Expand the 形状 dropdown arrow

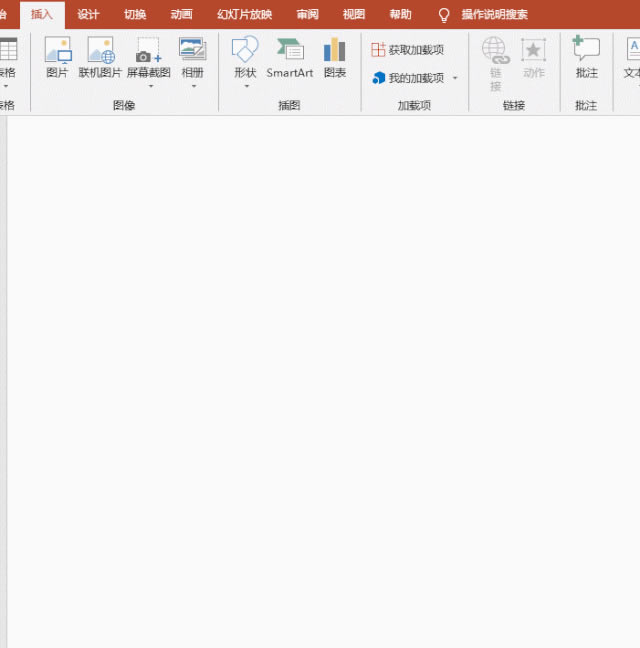coord(245,86)
